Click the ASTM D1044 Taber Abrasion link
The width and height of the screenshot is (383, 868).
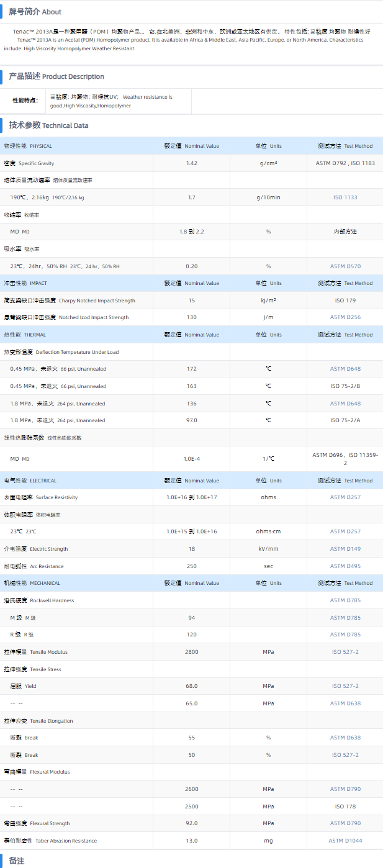click(345, 841)
